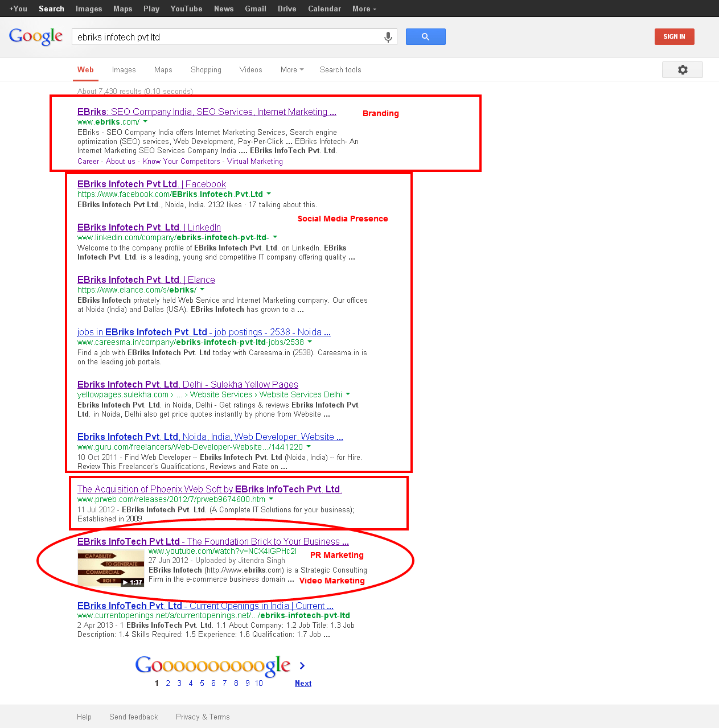Image resolution: width=719 pixels, height=728 pixels.
Task: Open the EBriks Infotech LinkedIn result
Action: tap(149, 227)
